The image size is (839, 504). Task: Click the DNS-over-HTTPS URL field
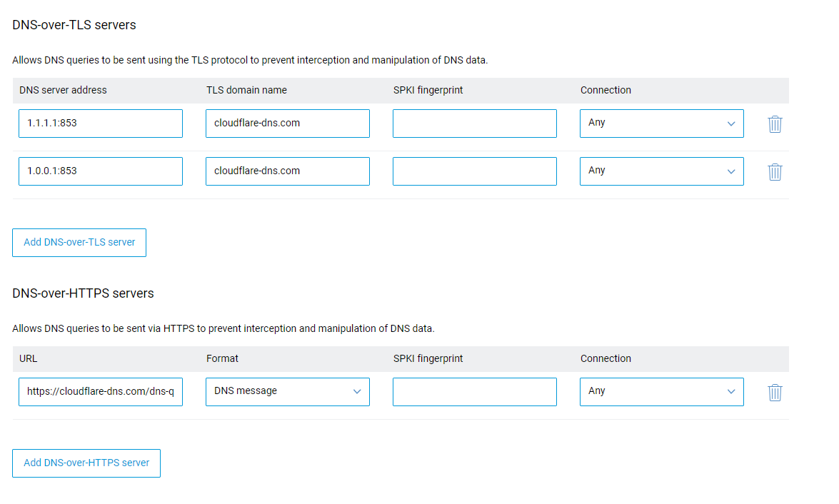[101, 392]
